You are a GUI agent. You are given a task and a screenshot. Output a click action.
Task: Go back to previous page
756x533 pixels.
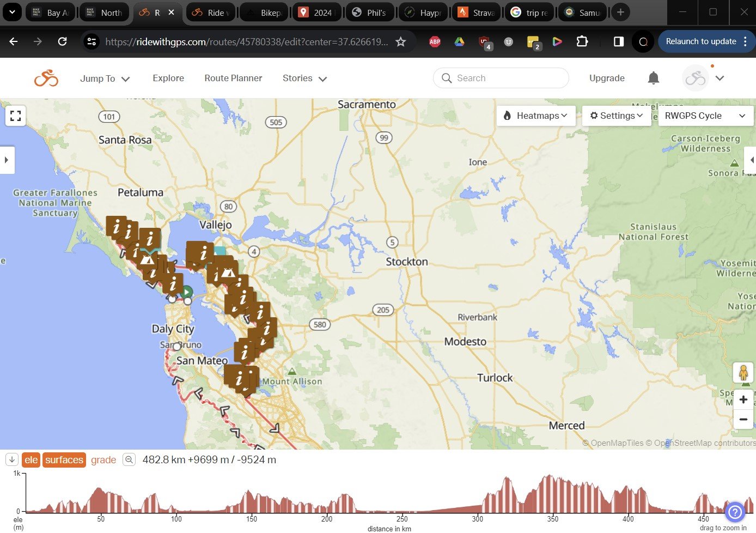click(x=14, y=41)
